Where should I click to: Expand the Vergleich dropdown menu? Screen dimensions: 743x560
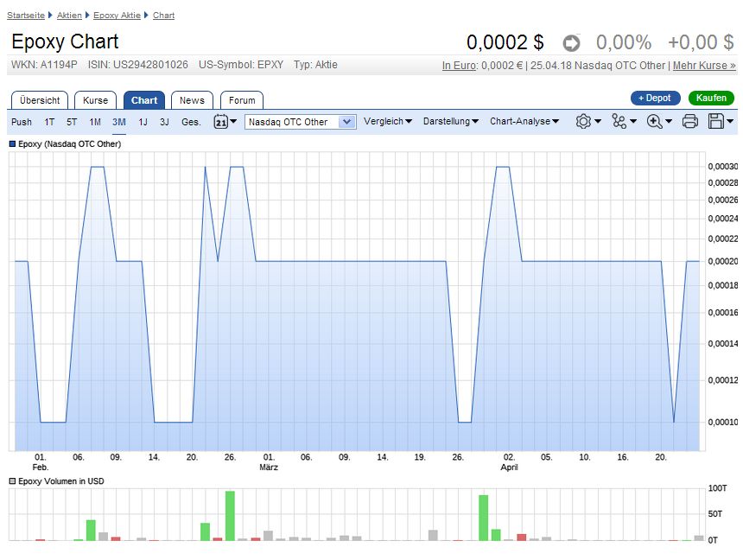click(x=388, y=121)
